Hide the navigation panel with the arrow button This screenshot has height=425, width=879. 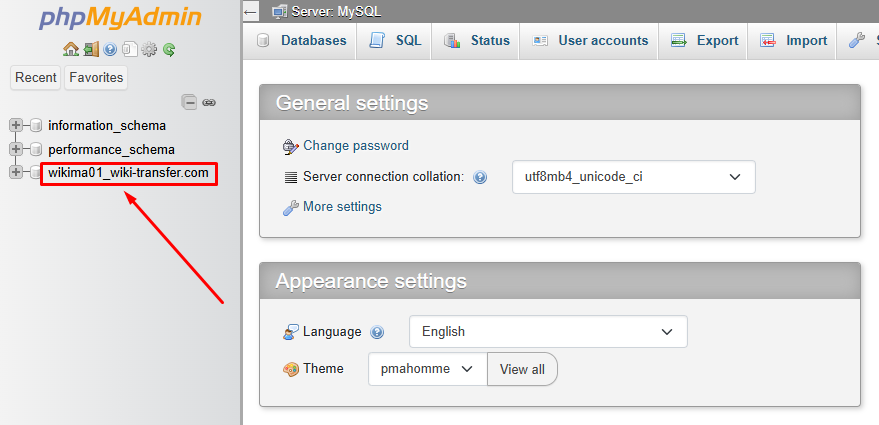(250, 11)
